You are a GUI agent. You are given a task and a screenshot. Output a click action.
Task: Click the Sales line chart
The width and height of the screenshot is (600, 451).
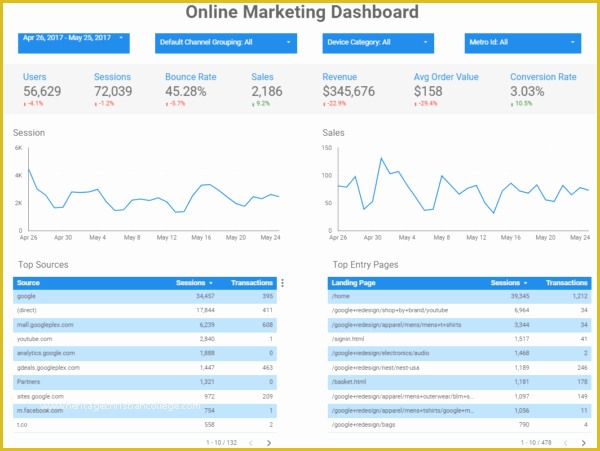(457, 193)
